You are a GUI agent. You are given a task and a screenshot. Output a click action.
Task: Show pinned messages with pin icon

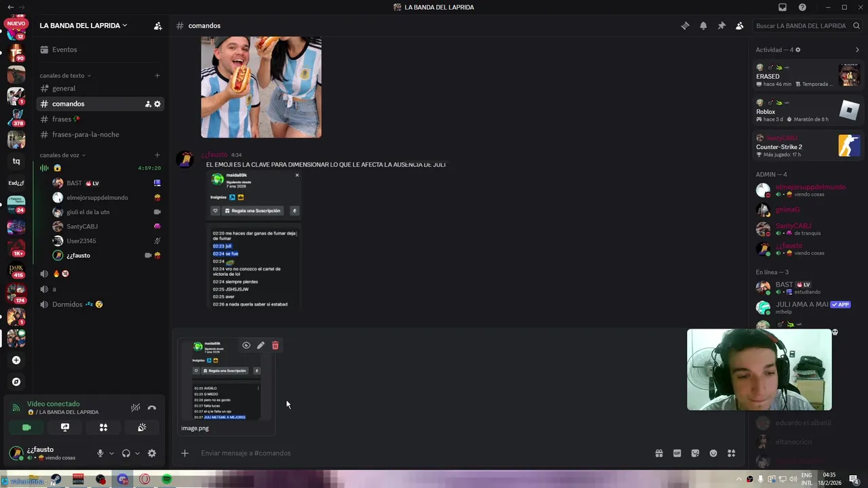722,26
